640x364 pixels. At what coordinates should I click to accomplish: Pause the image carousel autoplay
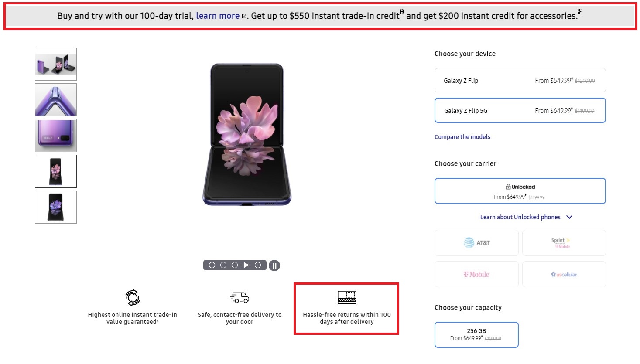pos(274,265)
